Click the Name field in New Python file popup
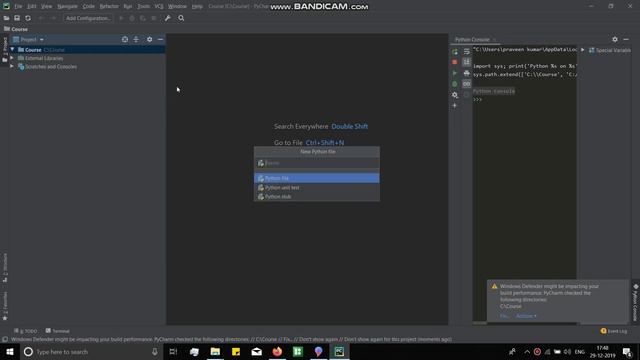The width and height of the screenshot is (640, 360). pos(317,163)
